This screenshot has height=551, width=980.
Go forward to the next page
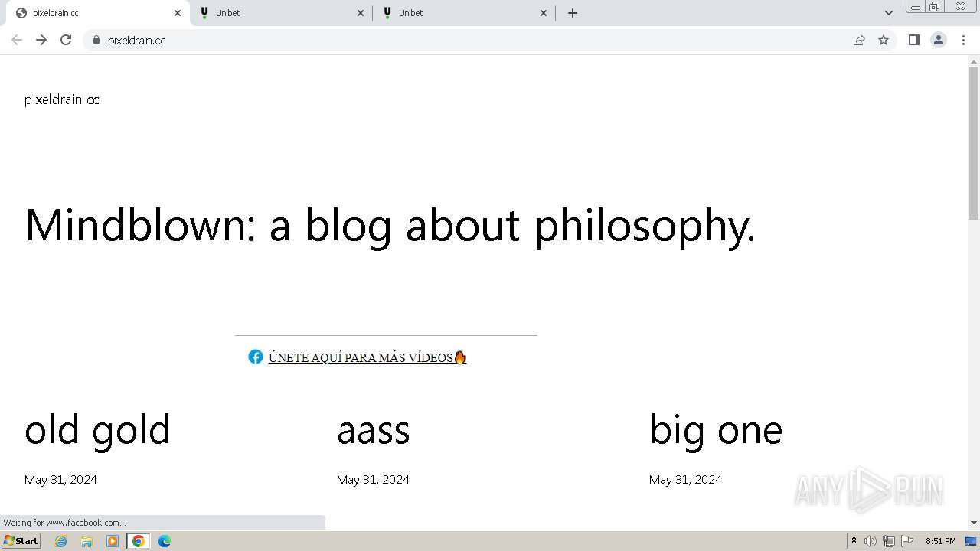(41, 40)
